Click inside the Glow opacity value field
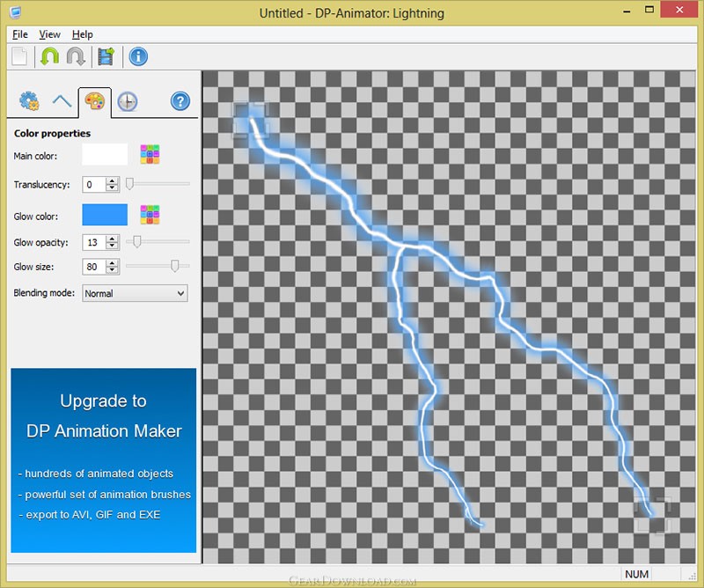The width and height of the screenshot is (704, 588). [x=93, y=242]
